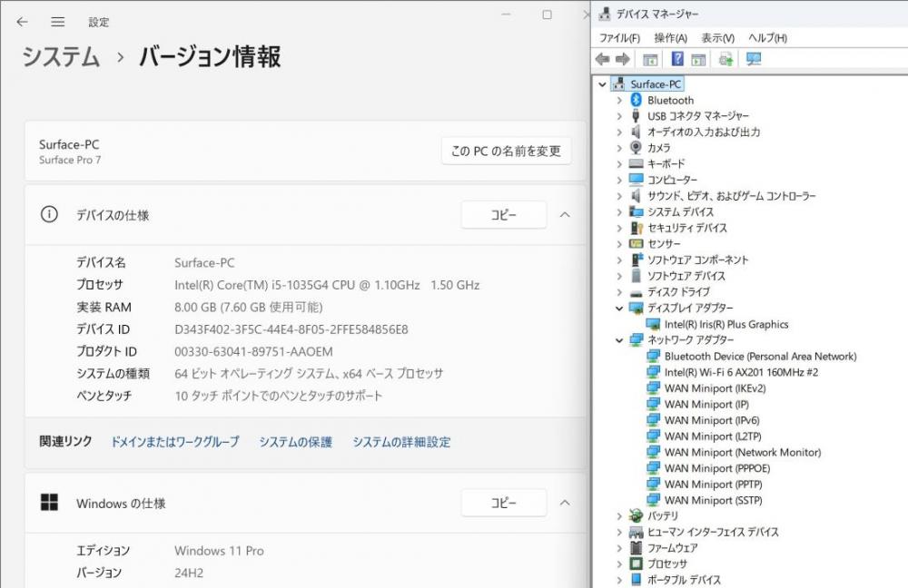Click the この PC の名前を変更 button
The width and height of the screenshot is (908, 588).
tap(506, 151)
